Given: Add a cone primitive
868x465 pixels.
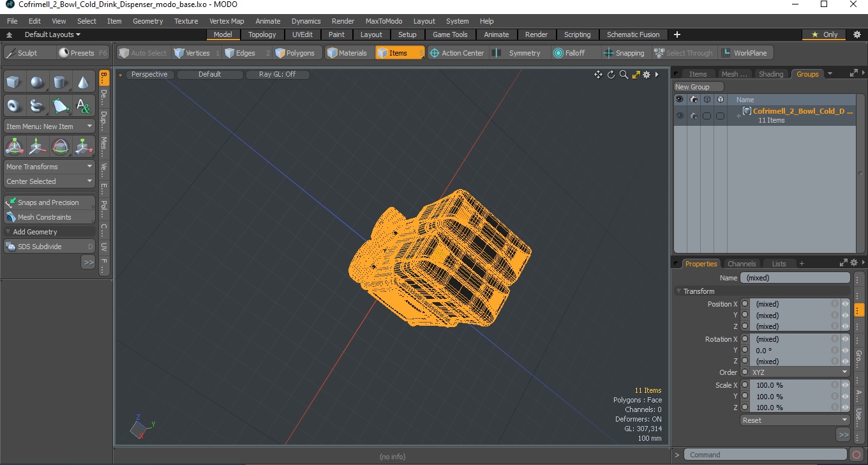Looking at the screenshot, I should pos(83,82).
